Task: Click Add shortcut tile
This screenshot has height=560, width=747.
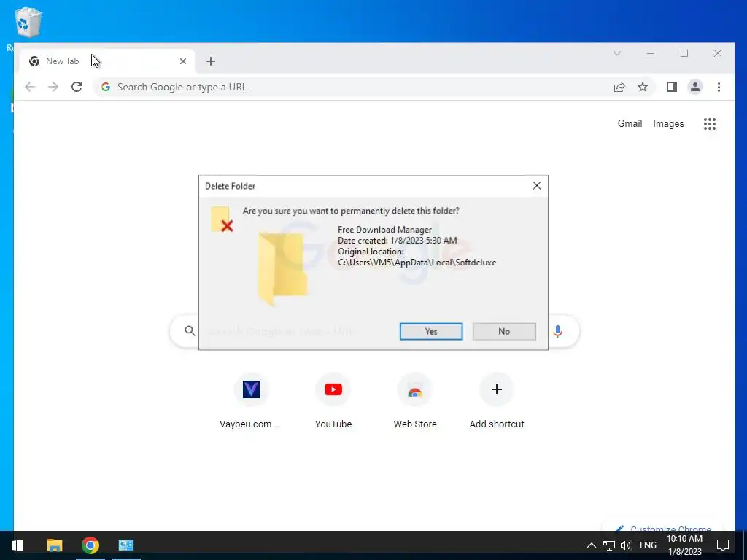Action: (496, 401)
